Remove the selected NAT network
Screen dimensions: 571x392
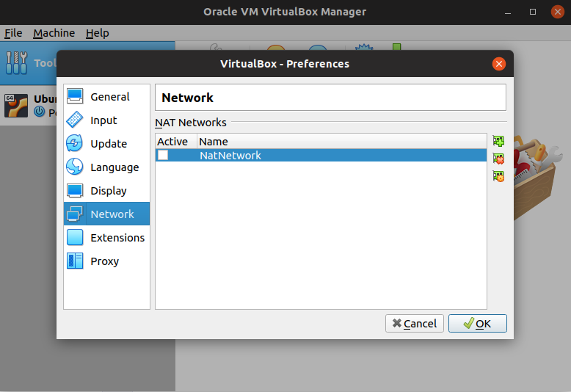click(x=498, y=159)
